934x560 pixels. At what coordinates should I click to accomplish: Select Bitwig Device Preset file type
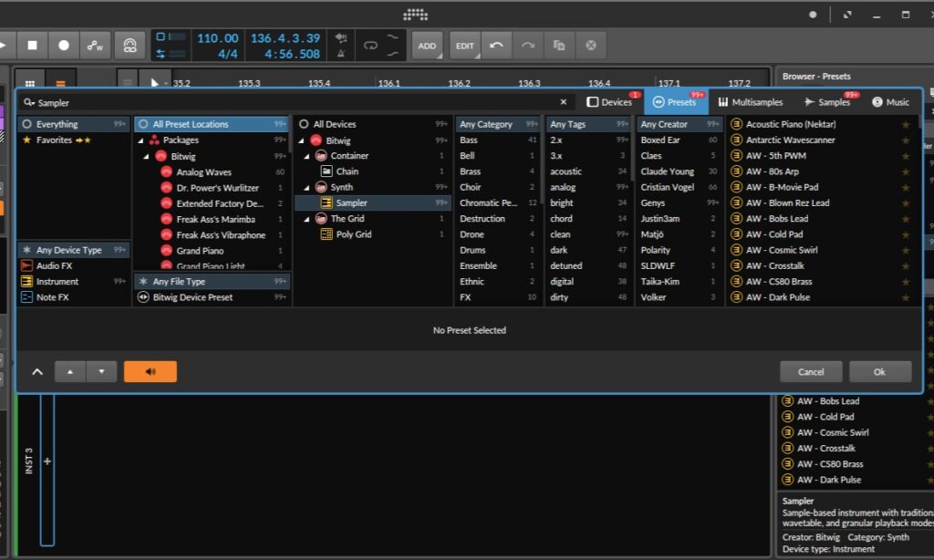[212, 297]
